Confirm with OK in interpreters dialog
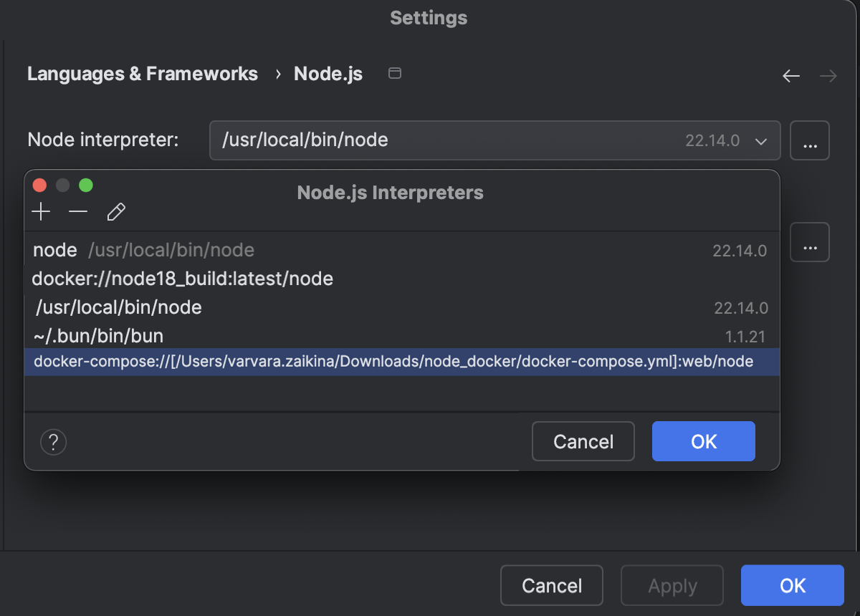The height and width of the screenshot is (616, 860). pyautogui.click(x=703, y=441)
